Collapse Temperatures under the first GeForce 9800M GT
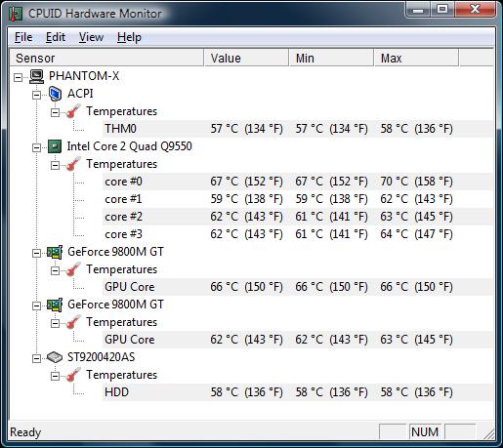 click(x=55, y=270)
